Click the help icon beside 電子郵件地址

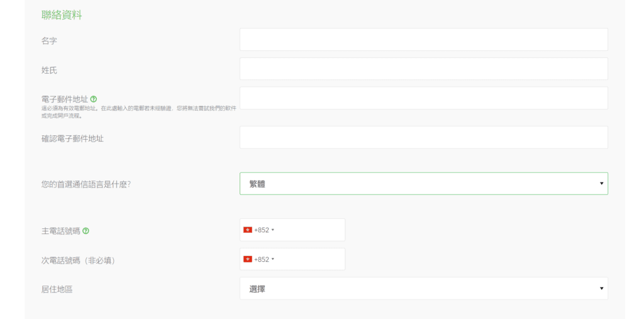94,99
